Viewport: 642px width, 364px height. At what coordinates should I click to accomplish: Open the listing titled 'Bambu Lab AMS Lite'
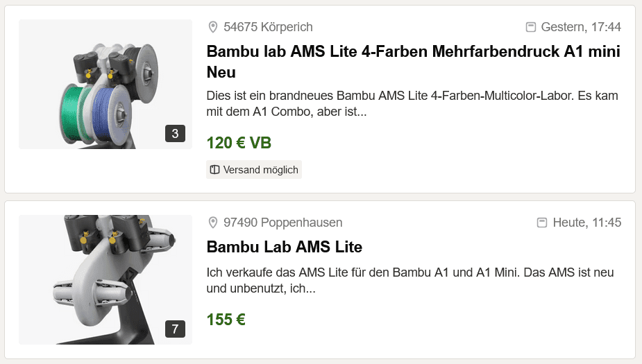285,247
